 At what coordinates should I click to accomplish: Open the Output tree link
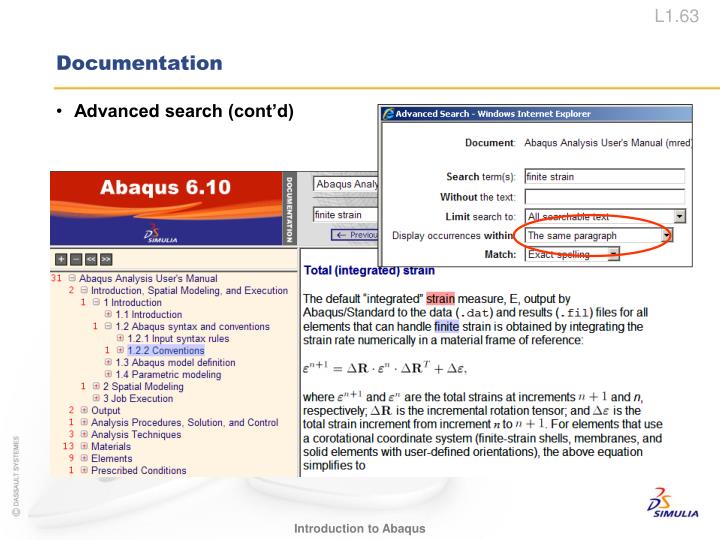pos(106,410)
